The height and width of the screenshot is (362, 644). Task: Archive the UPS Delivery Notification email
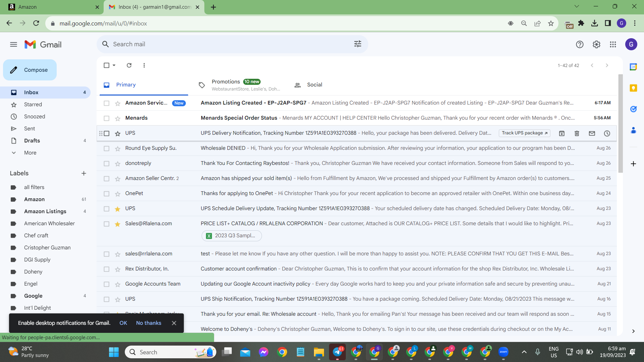(562, 133)
